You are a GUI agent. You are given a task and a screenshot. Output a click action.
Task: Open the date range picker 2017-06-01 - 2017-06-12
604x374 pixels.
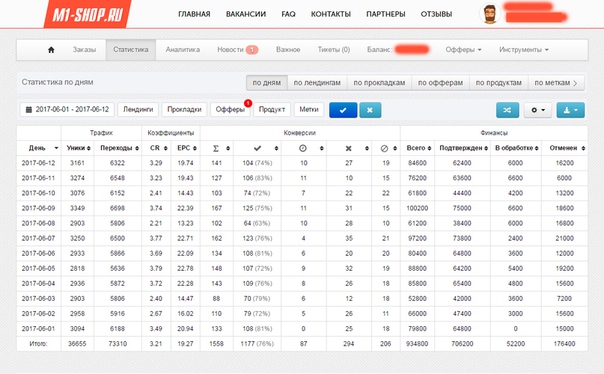67,109
